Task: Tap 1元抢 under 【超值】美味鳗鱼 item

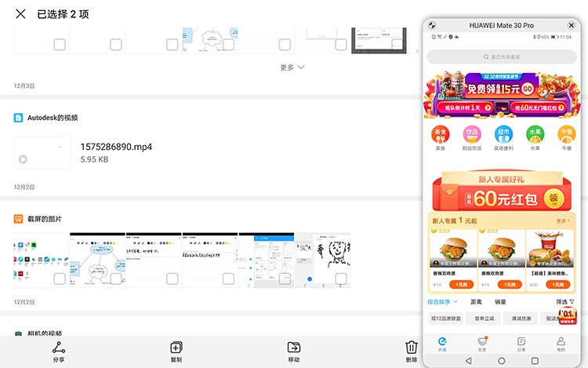Action: [558, 285]
